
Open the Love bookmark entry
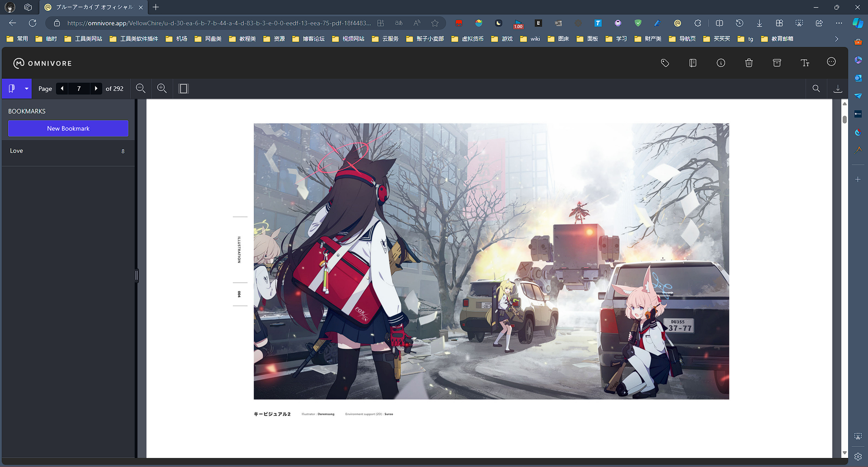tap(68, 151)
